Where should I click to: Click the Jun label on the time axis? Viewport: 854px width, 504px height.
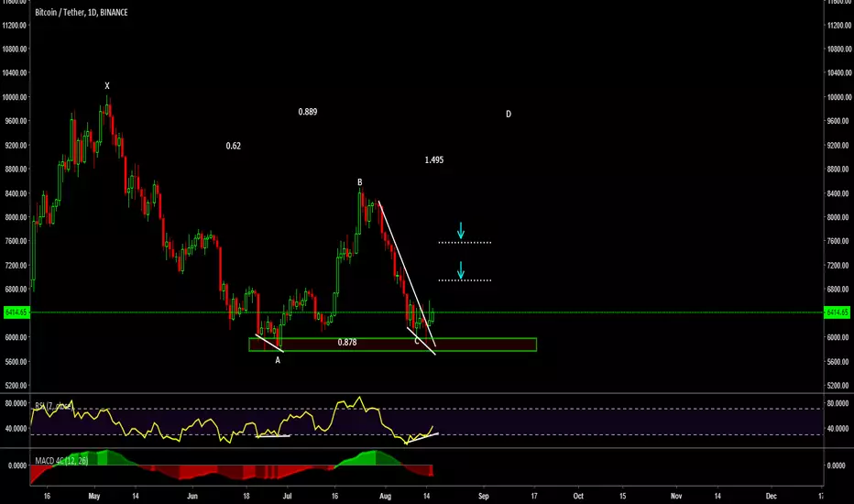coord(192,496)
